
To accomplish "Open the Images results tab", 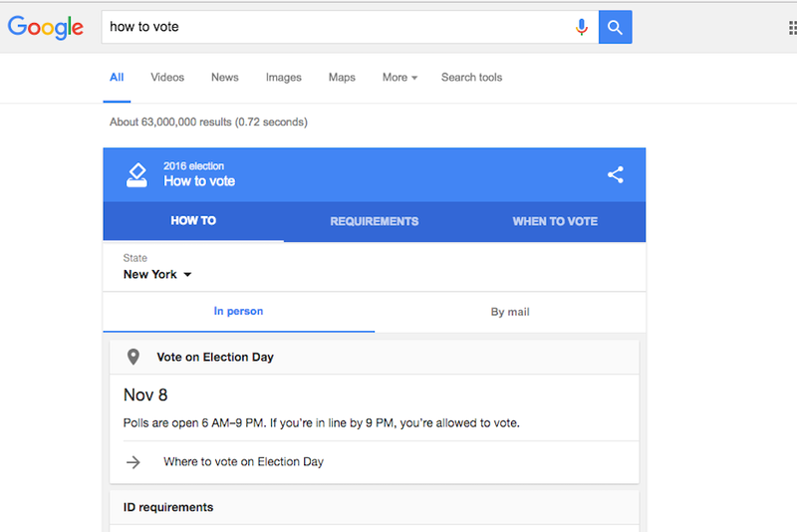I will click(284, 78).
